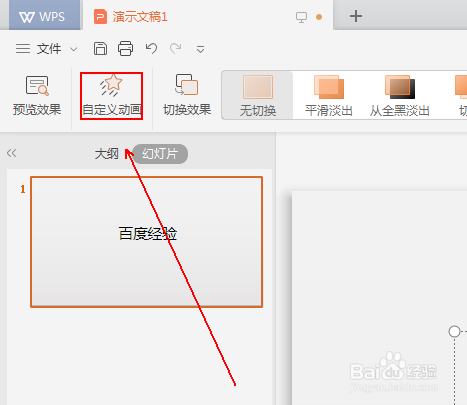This screenshot has height=405, width=467.
Task: Select slide 1 thumbnail titled 百度经验
Action: [x=147, y=242]
